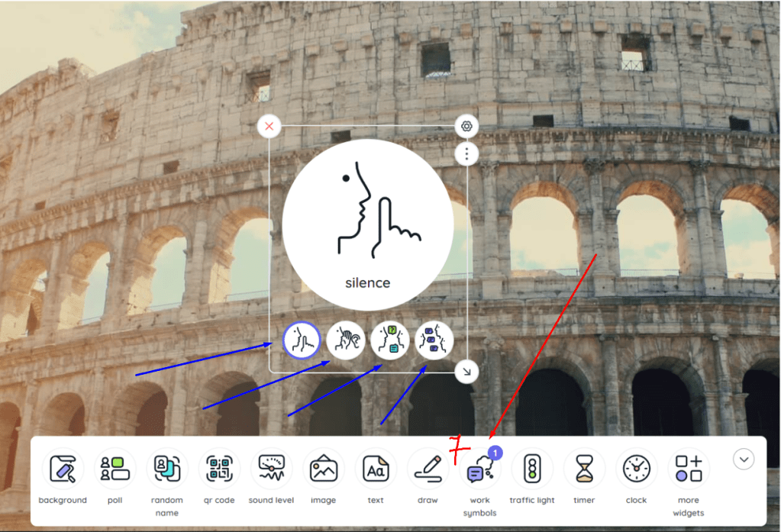Open the clock widget
The image size is (781, 532).
[x=636, y=469]
